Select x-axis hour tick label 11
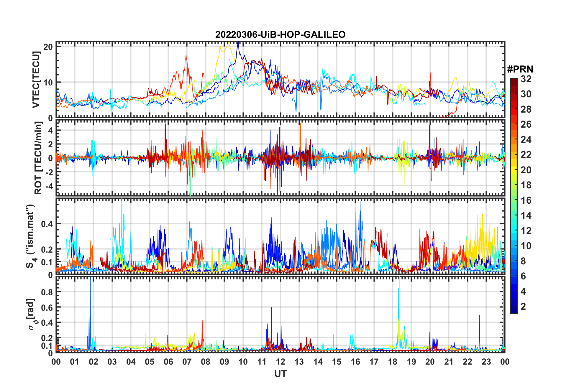Screen dimensions: 561x392 click(x=262, y=362)
